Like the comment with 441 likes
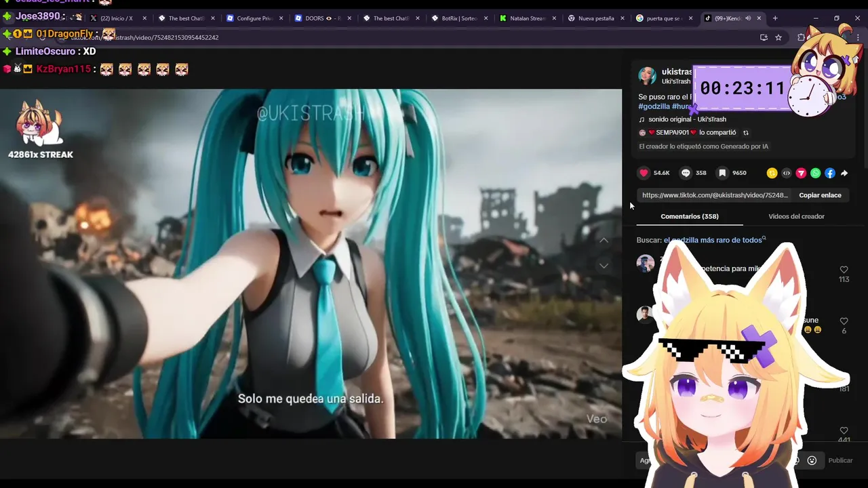Screen dimensions: 868x488 (844, 431)
